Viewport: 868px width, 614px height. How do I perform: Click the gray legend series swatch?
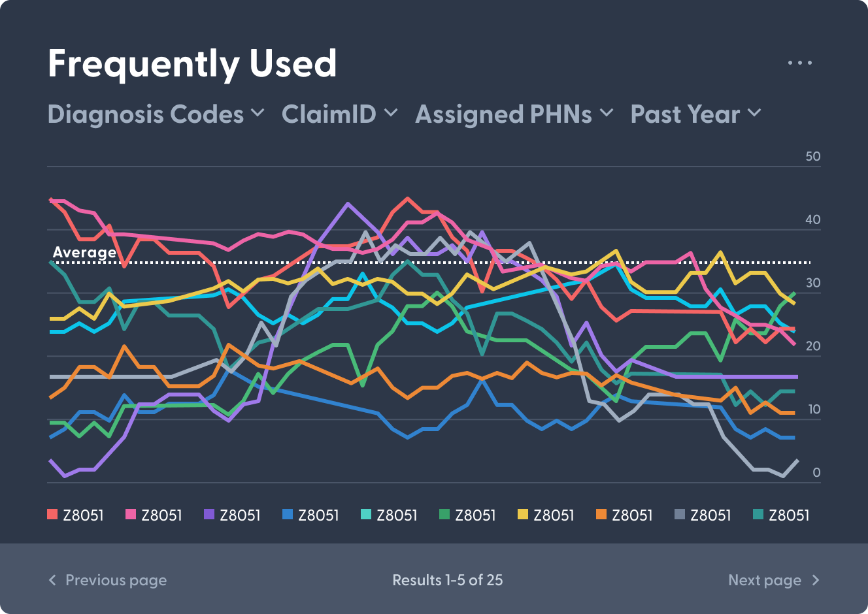coord(680,515)
